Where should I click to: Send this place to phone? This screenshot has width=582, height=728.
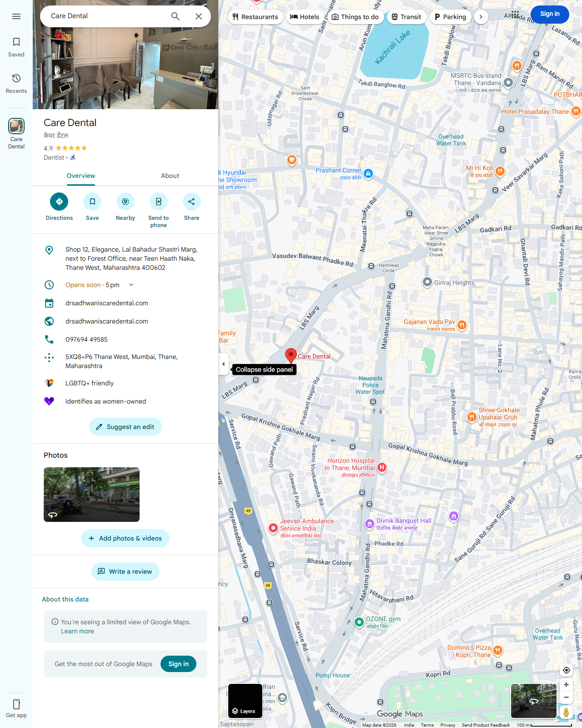159,210
